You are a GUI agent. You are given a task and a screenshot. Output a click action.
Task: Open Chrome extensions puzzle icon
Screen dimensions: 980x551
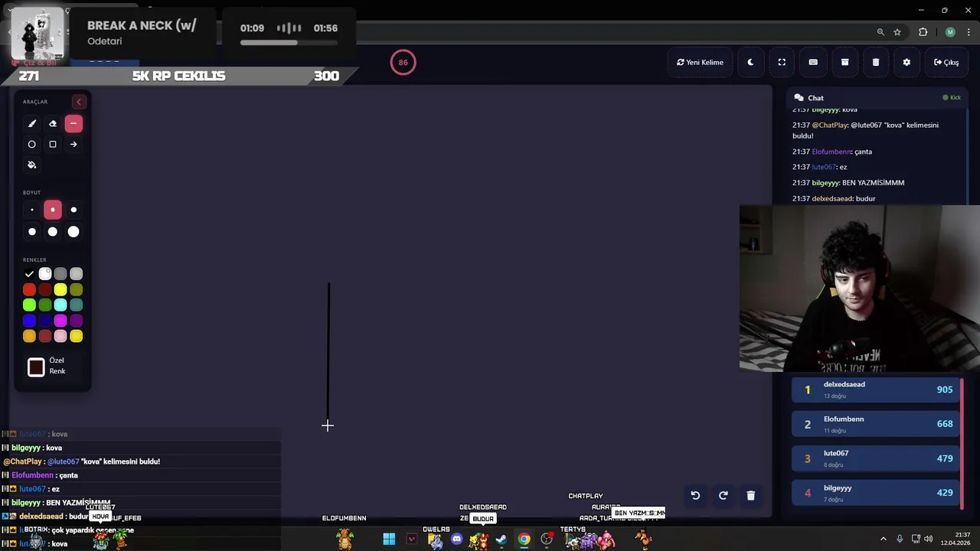tap(923, 32)
